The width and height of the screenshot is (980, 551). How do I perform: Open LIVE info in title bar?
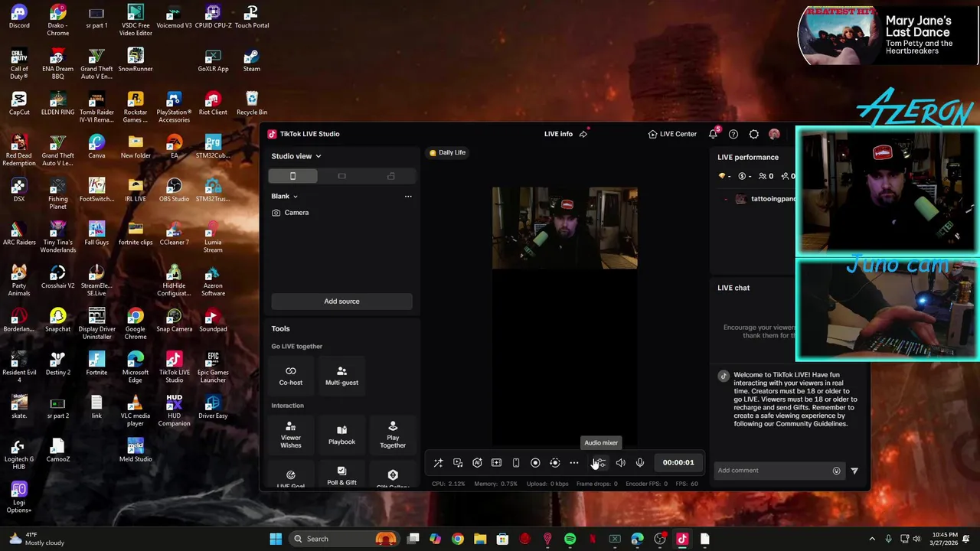tap(558, 134)
